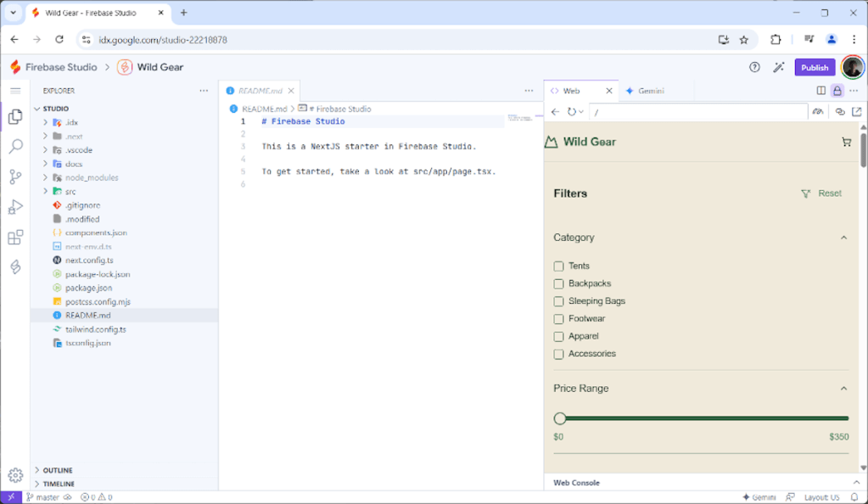Select the Source Control icon
Image resolution: width=868 pixels, height=504 pixels.
[14, 176]
